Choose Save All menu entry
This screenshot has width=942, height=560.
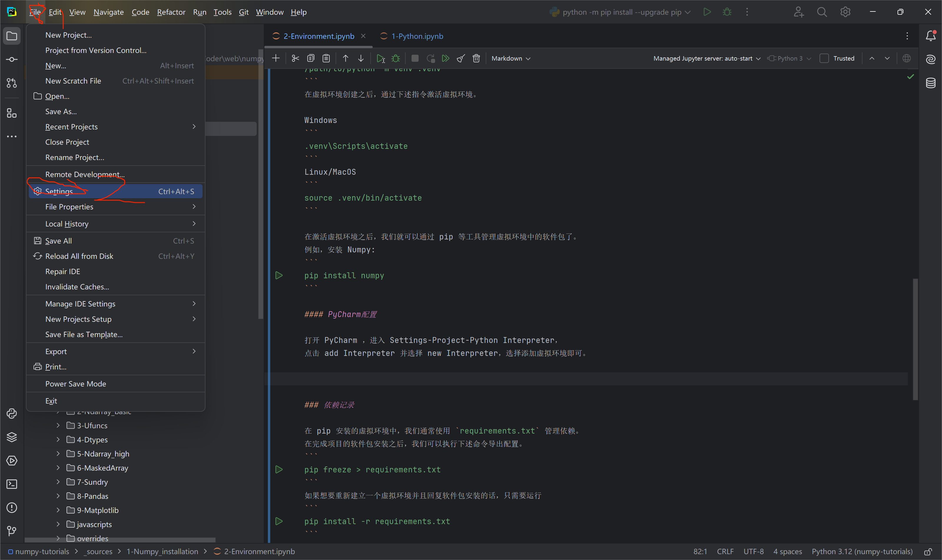(116, 241)
